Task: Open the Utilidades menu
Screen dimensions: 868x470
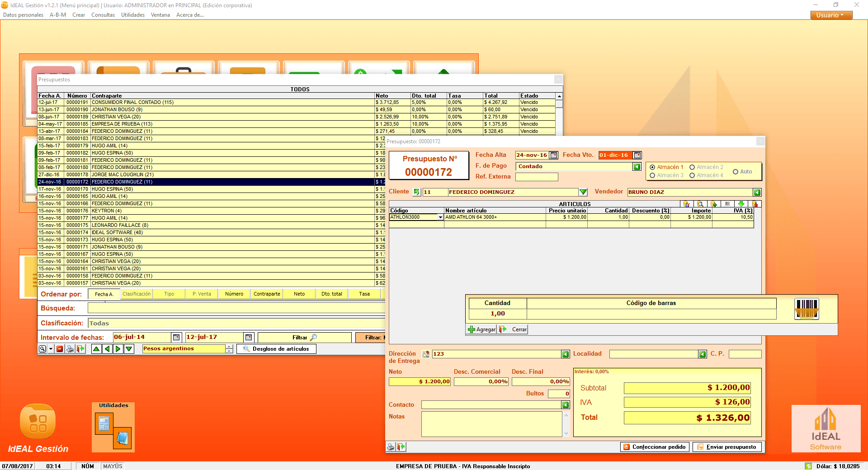Action: click(133, 15)
